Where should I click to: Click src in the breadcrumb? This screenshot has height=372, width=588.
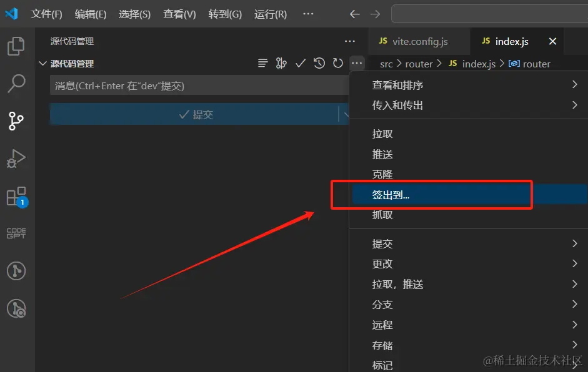(x=386, y=64)
